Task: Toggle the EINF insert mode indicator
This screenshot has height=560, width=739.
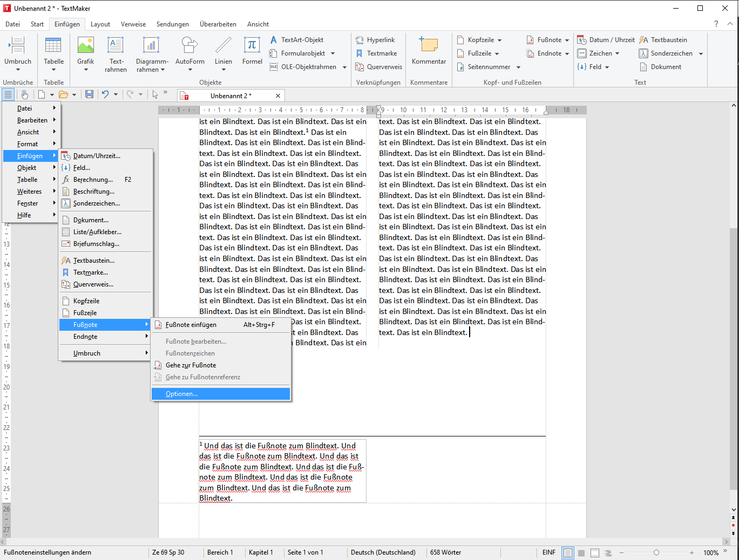Action: point(548,552)
